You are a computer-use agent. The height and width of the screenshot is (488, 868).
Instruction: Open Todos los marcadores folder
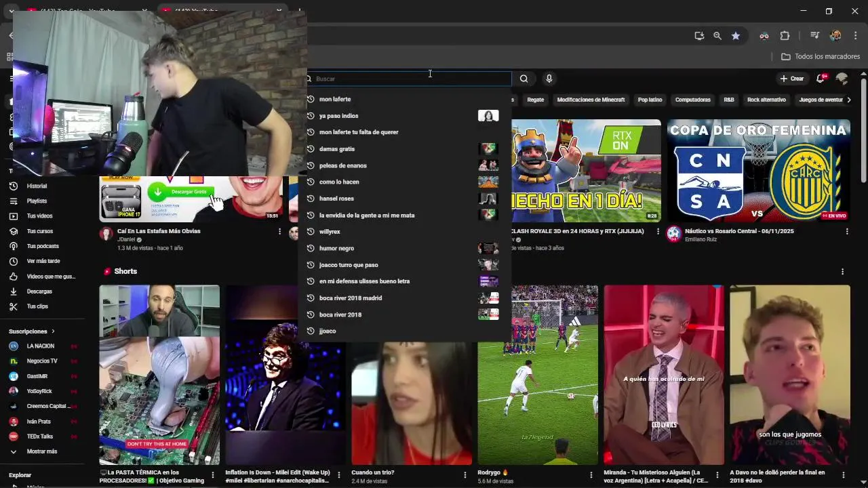(821, 56)
